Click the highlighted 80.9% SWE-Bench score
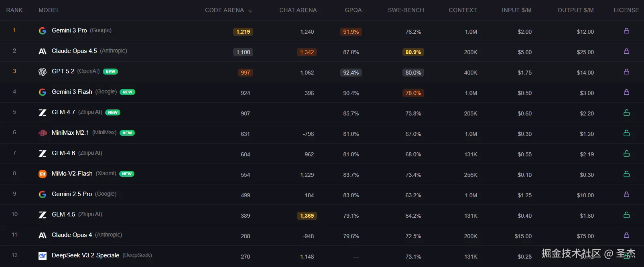644x267 pixels. click(413, 52)
